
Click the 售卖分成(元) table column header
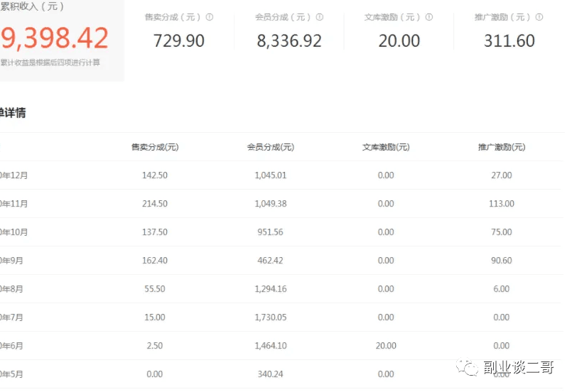click(155, 147)
